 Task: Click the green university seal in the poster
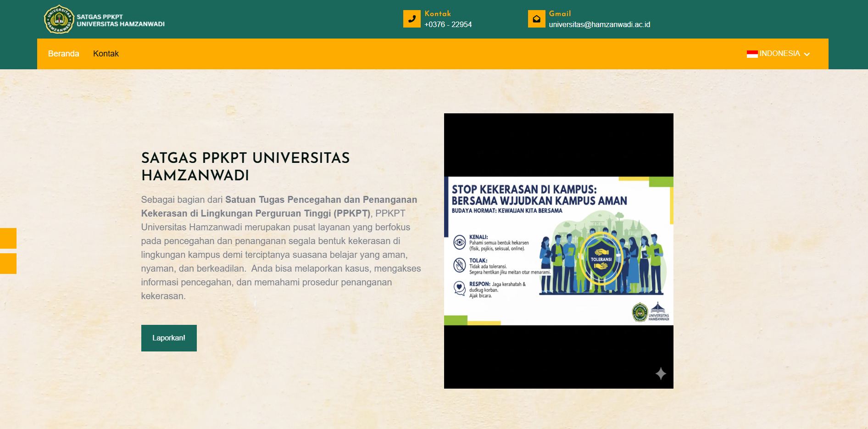(x=640, y=312)
